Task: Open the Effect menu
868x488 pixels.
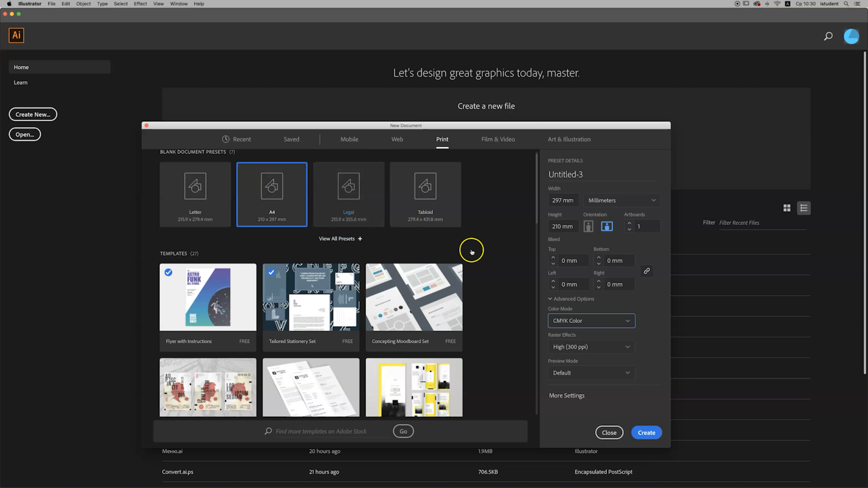Action: pyautogui.click(x=141, y=4)
